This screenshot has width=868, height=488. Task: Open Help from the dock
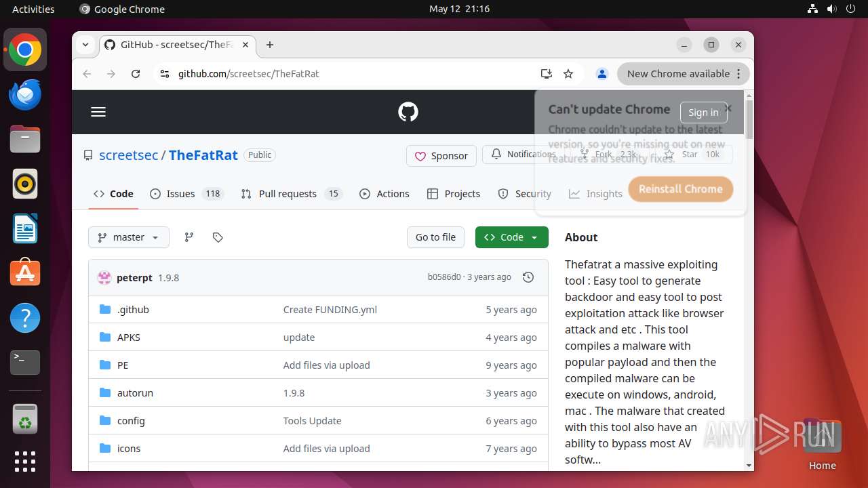tap(25, 318)
